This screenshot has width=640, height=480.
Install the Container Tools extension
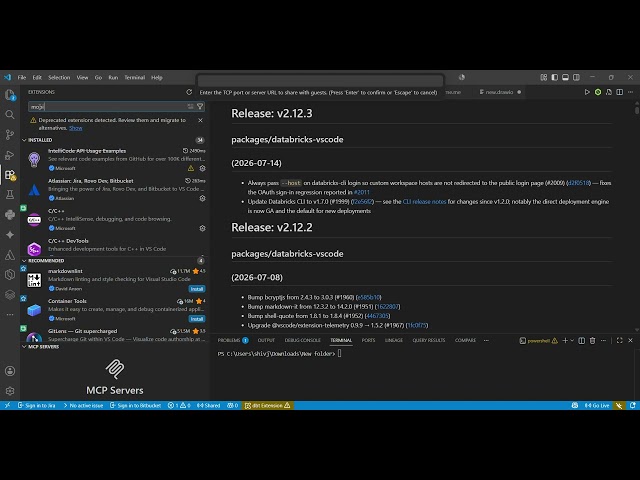(x=197, y=319)
